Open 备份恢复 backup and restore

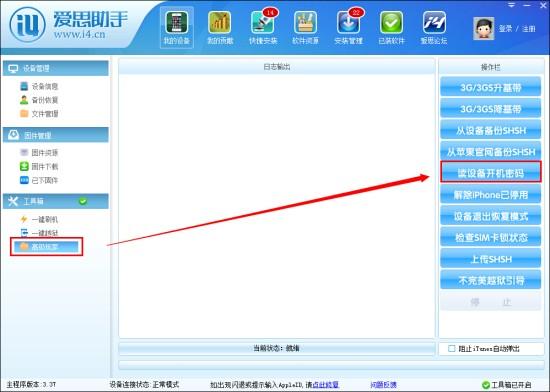[39, 100]
